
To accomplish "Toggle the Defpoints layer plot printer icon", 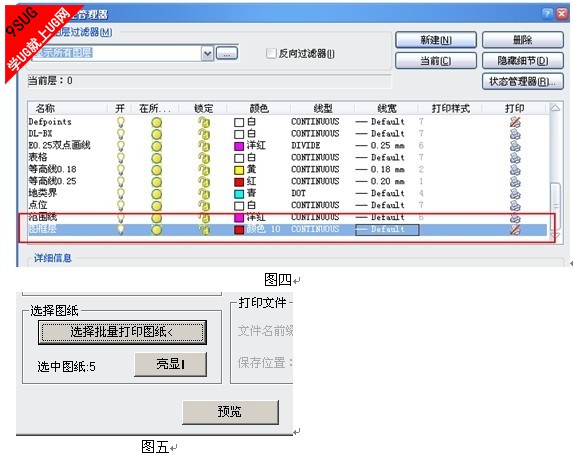I will coord(515,122).
